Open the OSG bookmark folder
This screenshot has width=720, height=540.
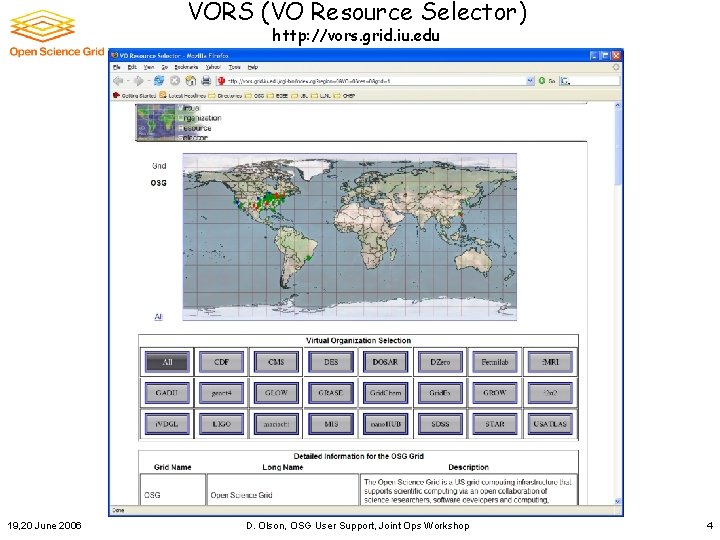(254, 96)
